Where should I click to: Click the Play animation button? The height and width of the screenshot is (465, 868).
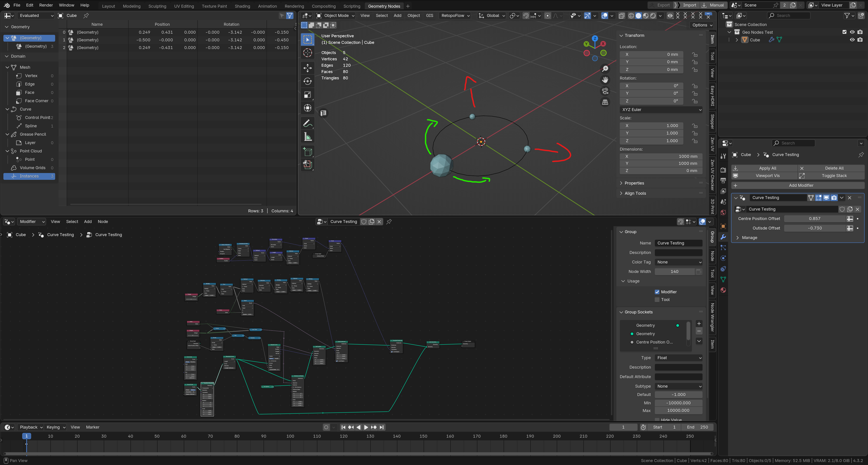[366, 427]
